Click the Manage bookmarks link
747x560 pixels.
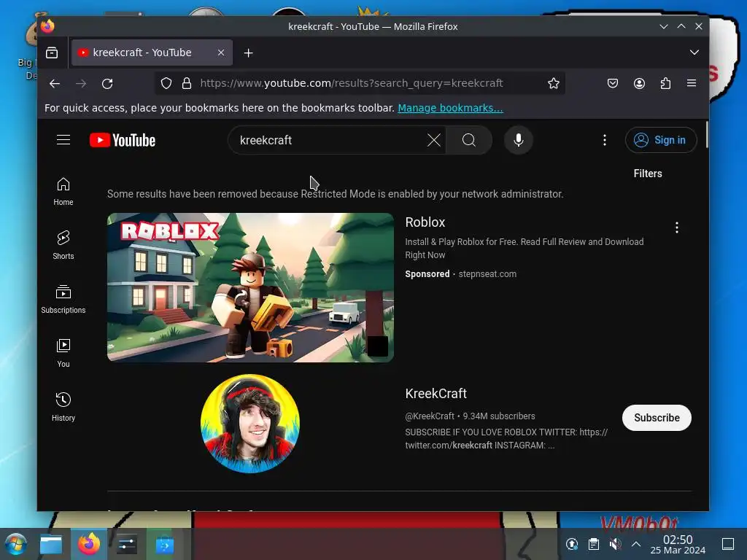pos(450,108)
